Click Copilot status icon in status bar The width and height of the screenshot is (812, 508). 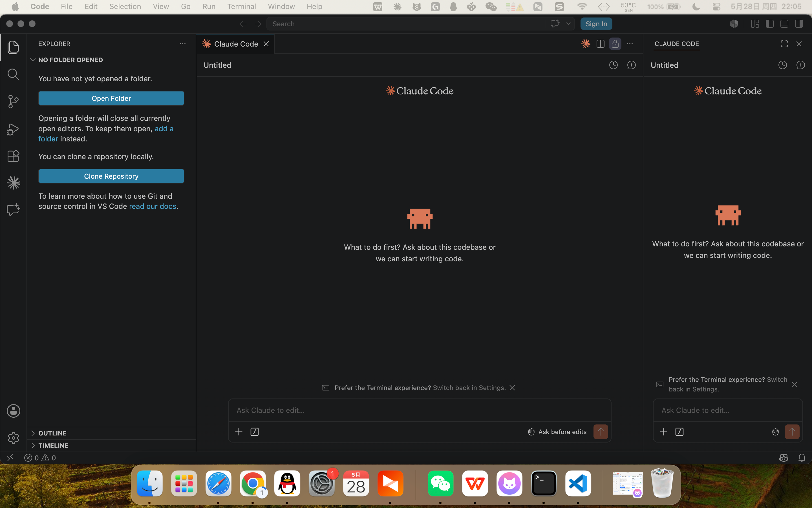coord(784,457)
